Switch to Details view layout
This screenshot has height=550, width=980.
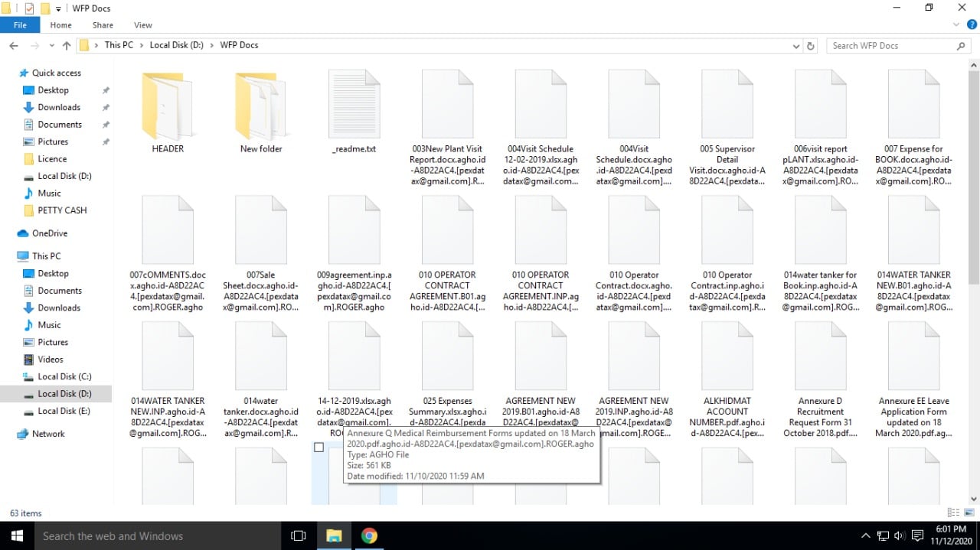(952, 513)
